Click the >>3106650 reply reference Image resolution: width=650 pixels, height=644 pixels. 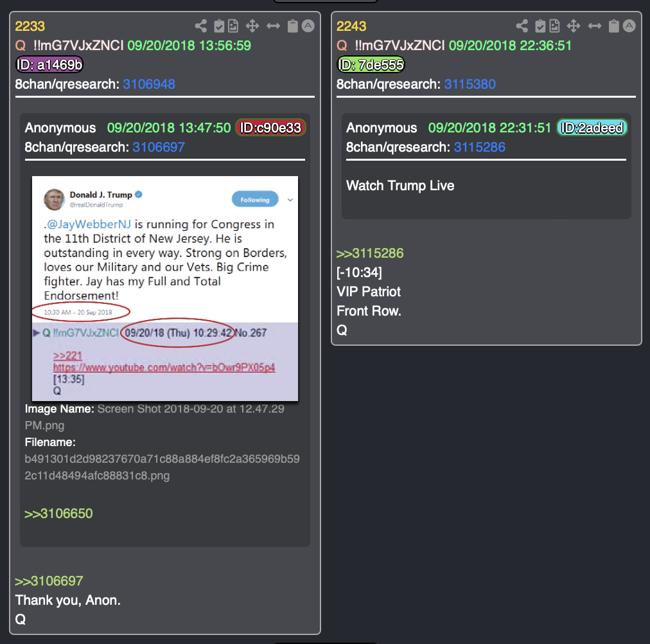point(58,514)
